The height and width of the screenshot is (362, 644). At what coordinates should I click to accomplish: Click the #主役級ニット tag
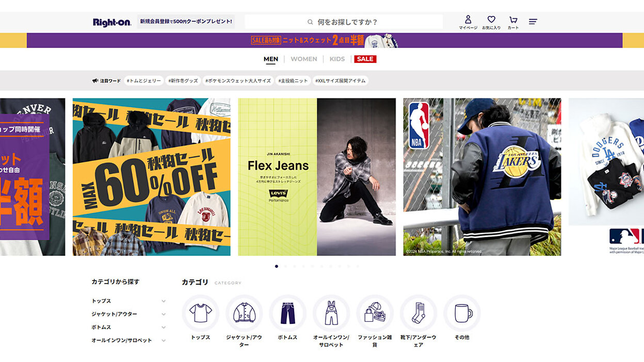click(x=293, y=81)
